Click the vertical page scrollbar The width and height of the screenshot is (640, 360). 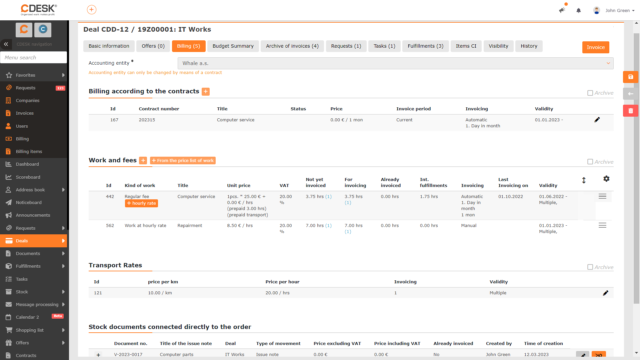tap(636, 168)
